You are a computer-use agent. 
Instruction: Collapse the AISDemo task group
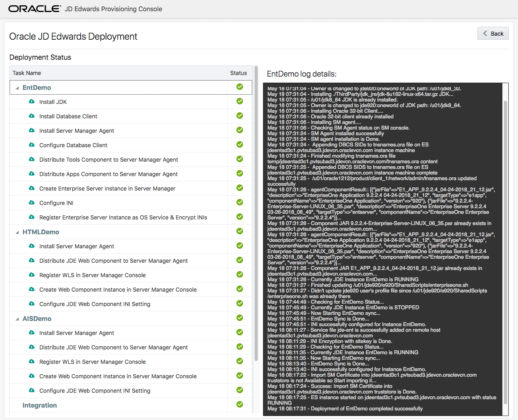[17, 319]
